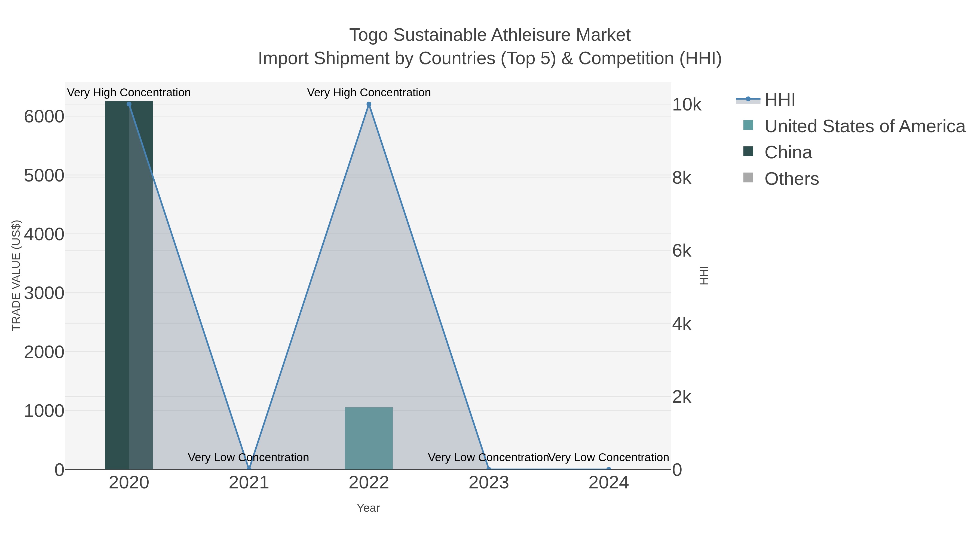This screenshot has width=980, height=551.
Task: Click the 6000 left axis tick
Action: [x=44, y=116]
